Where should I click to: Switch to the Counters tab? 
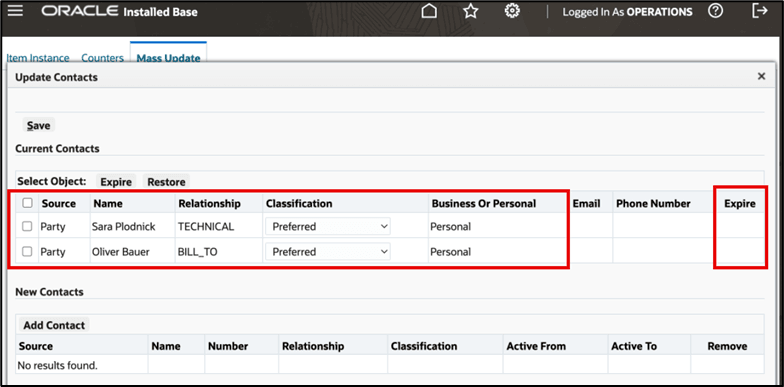click(102, 58)
